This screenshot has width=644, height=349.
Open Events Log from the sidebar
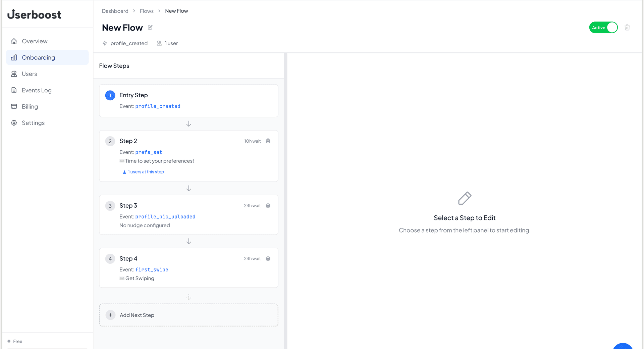[14, 90]
